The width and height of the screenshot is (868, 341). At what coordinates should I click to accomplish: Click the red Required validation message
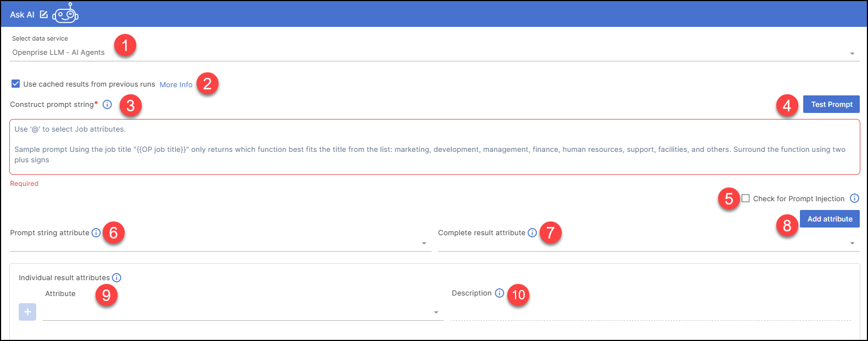[x=24, y=184]
